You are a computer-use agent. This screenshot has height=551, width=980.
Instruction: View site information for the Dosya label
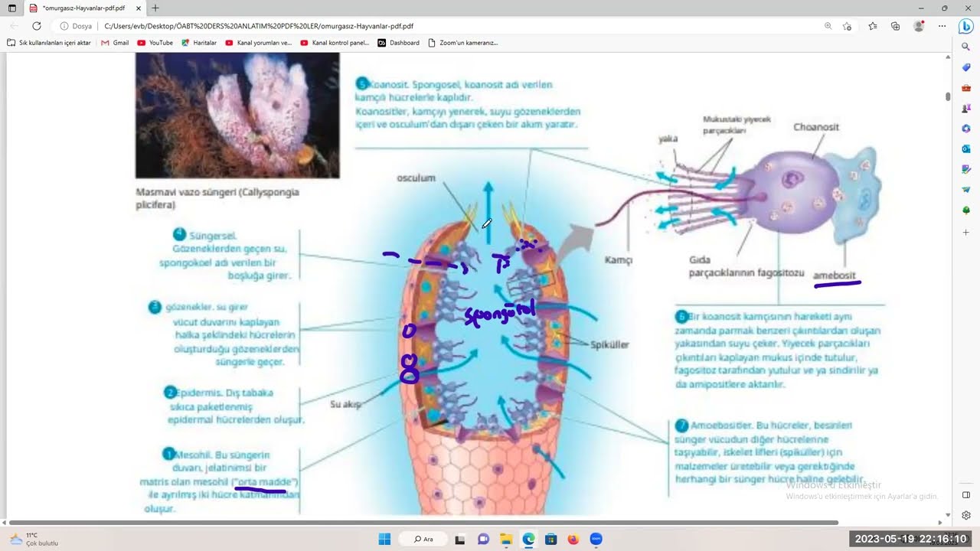click(x=77, y=25)
